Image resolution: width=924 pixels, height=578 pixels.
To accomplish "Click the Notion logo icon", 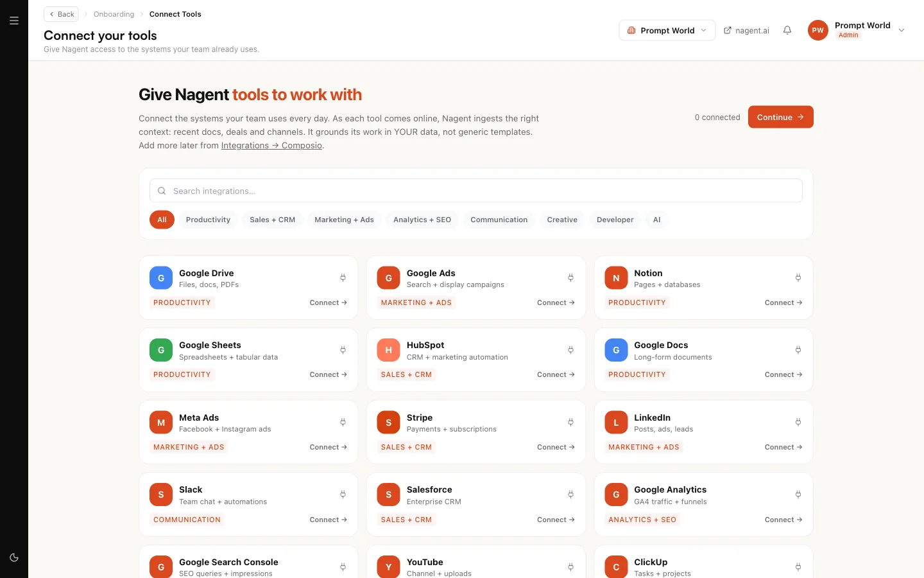I will [x=616, y=278].
